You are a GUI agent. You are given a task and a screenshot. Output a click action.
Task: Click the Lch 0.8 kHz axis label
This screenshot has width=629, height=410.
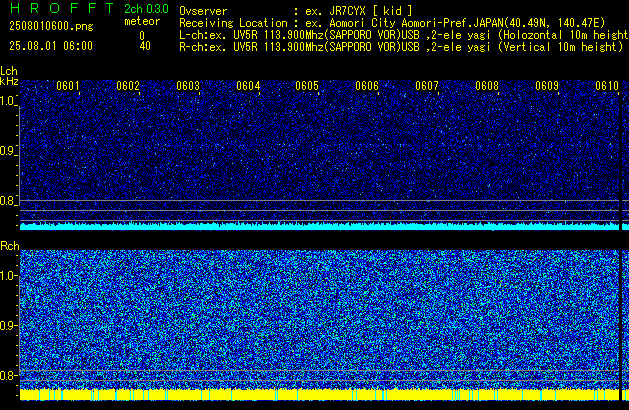point(8,201)
